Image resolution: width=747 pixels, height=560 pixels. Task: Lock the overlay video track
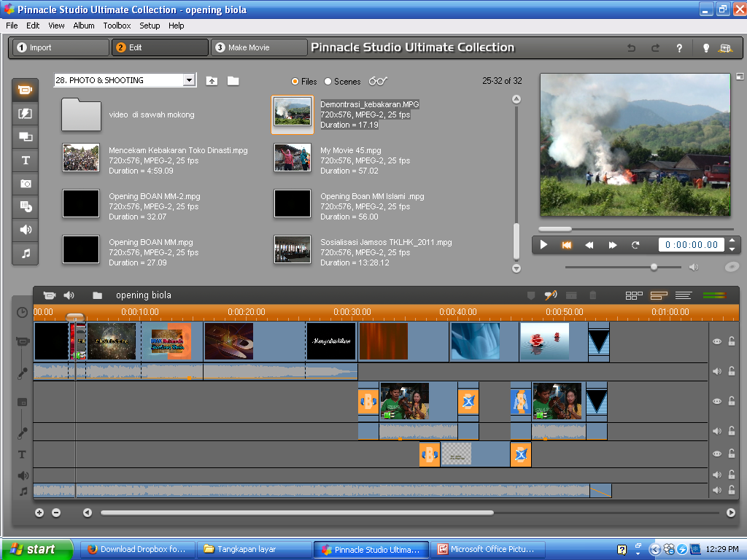[x=732, y=401]
